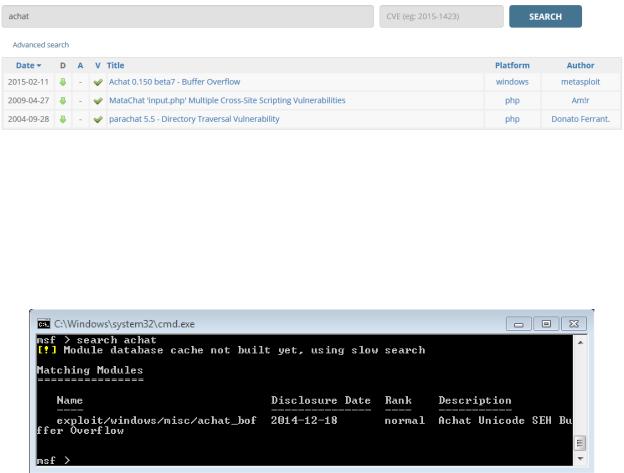Open author Donato Ferrant link

point(581,119)
